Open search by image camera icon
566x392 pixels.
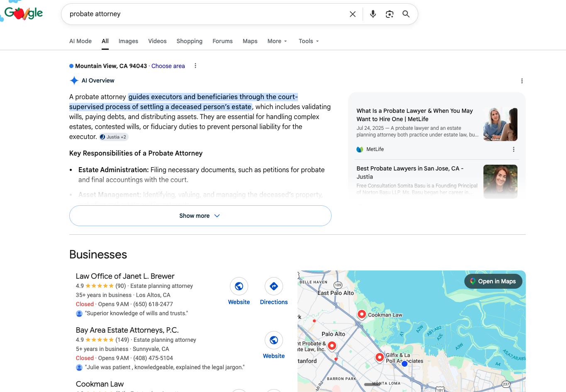tap(389, 14)
